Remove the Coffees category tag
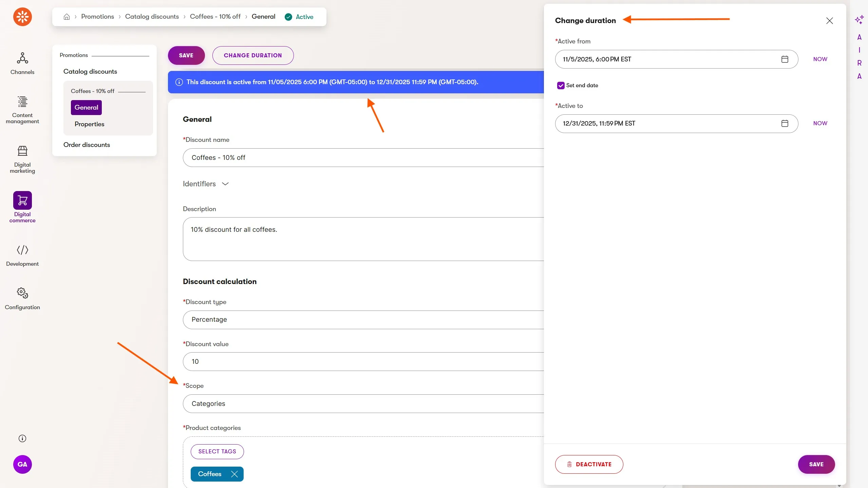This screenshot has width=868, height=488. point(234,474)
